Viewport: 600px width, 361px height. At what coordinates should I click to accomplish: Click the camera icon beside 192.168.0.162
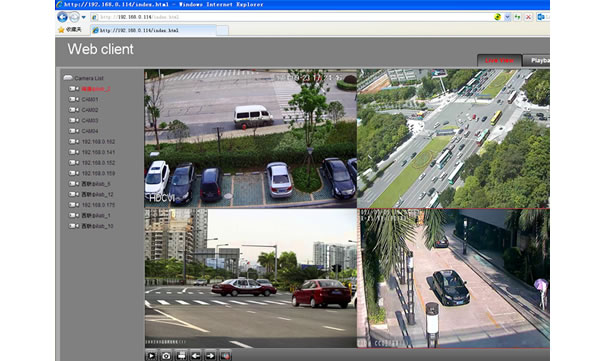[x=74, y=142]
